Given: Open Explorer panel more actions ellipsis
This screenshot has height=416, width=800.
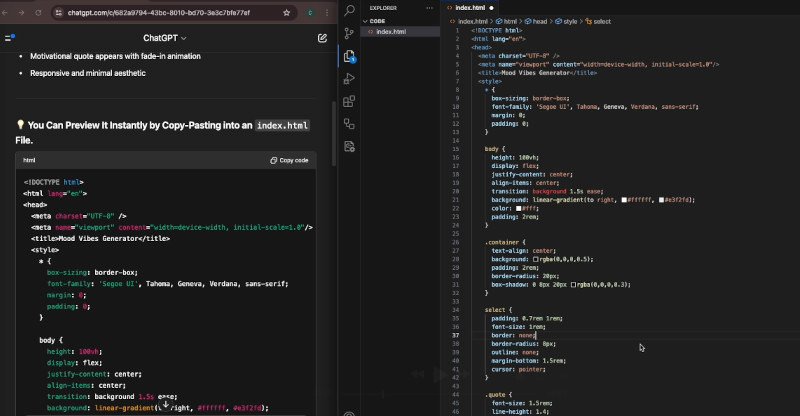Looking at the screenshot, I should click(x=430, y=8).
